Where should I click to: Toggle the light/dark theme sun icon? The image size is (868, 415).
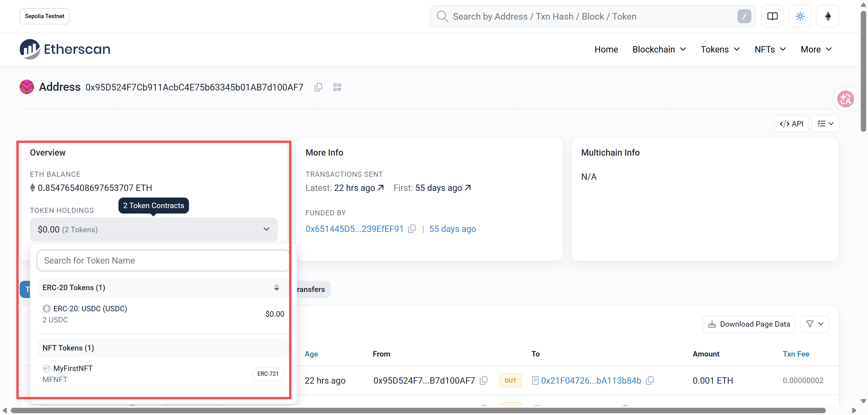800,16
